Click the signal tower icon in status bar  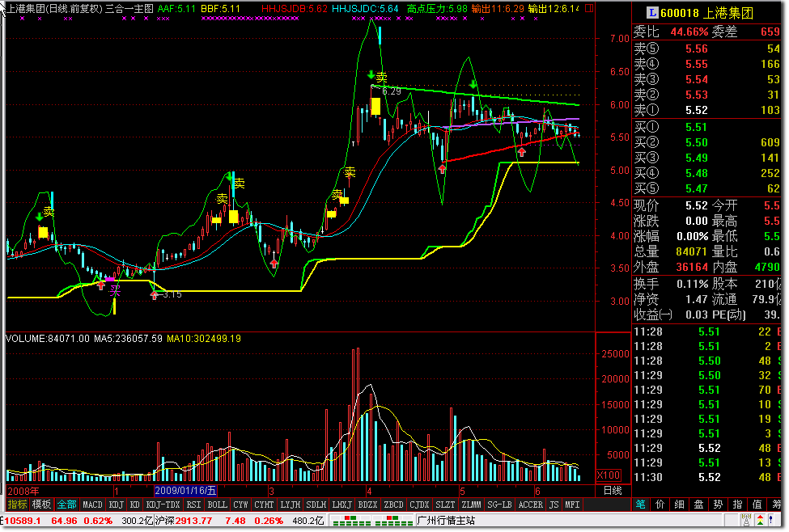pos(746,520)
